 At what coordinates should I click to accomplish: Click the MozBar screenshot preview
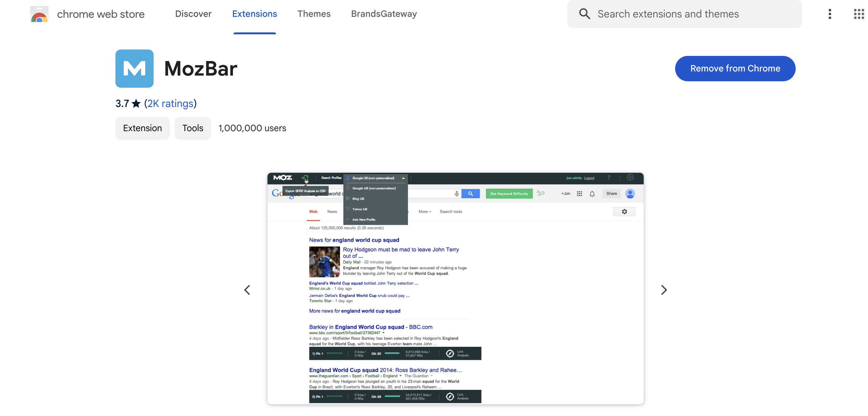tap(455, 288)
